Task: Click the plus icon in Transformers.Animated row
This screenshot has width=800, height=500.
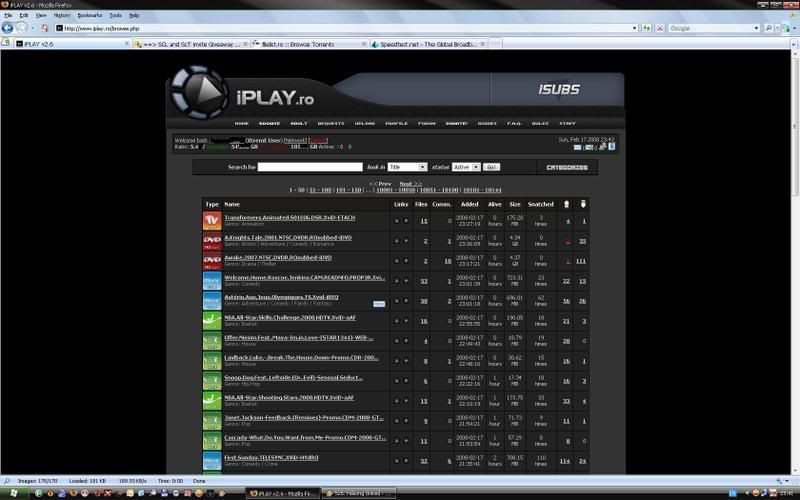Action: [x=406, y=221]
